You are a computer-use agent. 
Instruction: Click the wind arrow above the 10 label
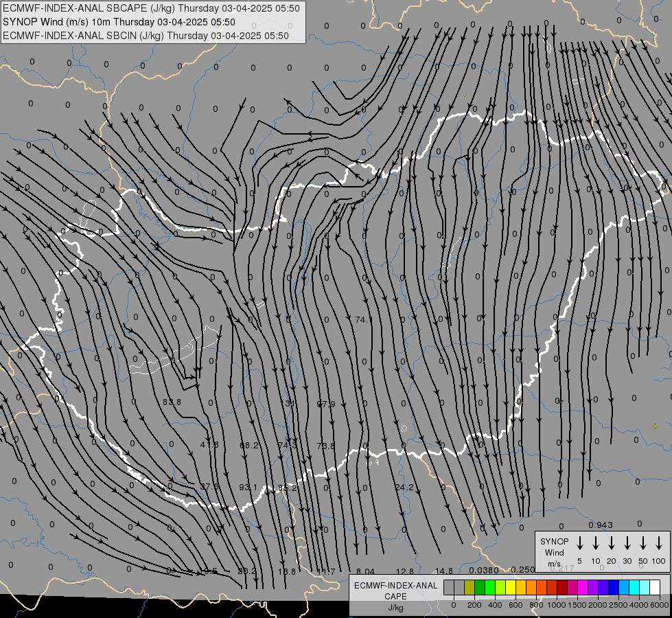(x=595, y=543)
